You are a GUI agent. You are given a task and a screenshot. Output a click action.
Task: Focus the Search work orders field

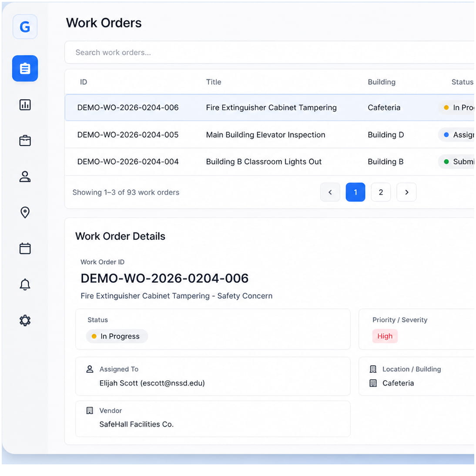coord(270,52)
